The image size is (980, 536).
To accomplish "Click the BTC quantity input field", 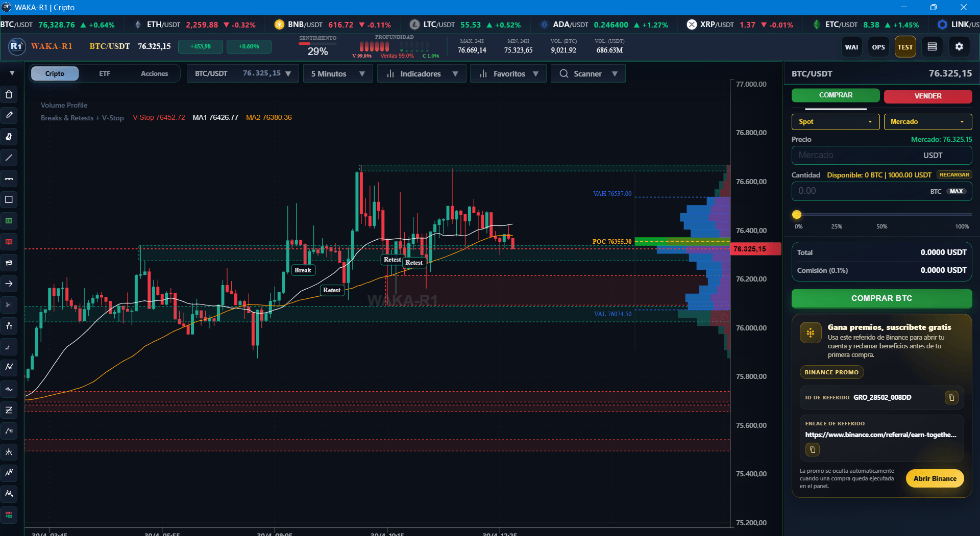I will pyautogui.click(x=881, y=191).
